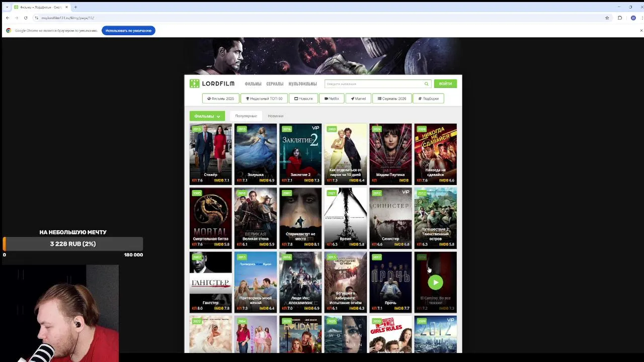The height and width of the screenshot is (362, 644).
Task: Open the Сериалы 2026 button
Action: click(392, 99)
